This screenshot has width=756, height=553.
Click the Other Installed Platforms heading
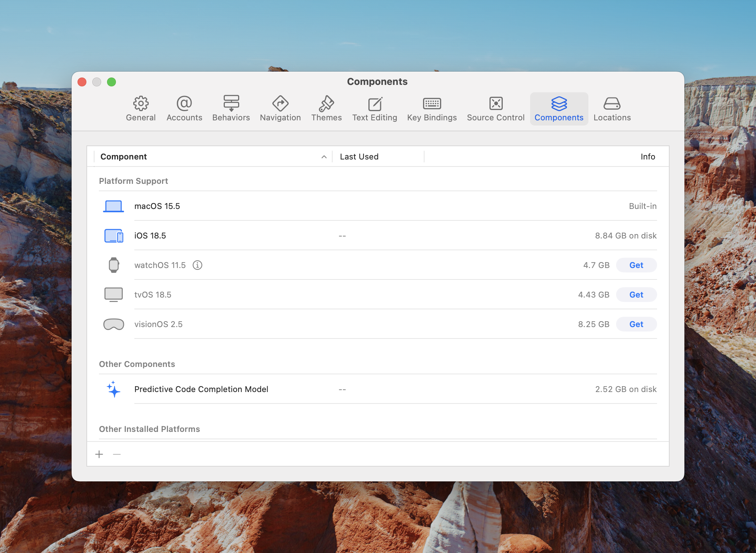(x=150, y=429)
